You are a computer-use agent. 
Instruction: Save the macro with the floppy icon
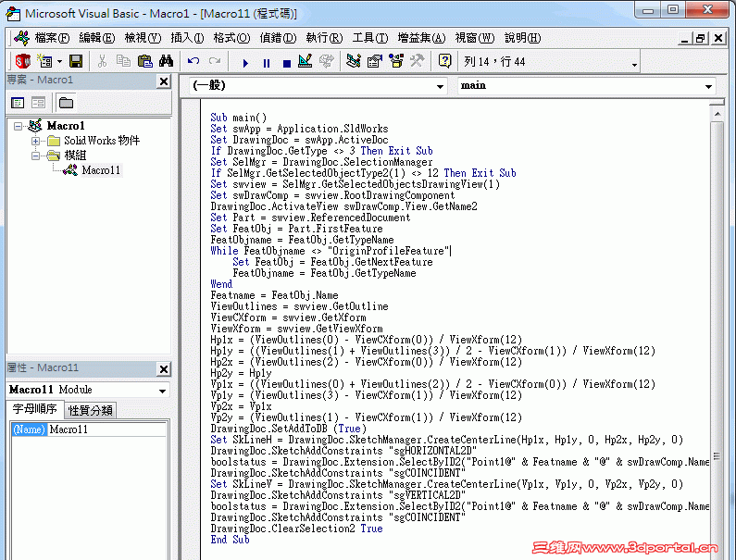[76, 61]
